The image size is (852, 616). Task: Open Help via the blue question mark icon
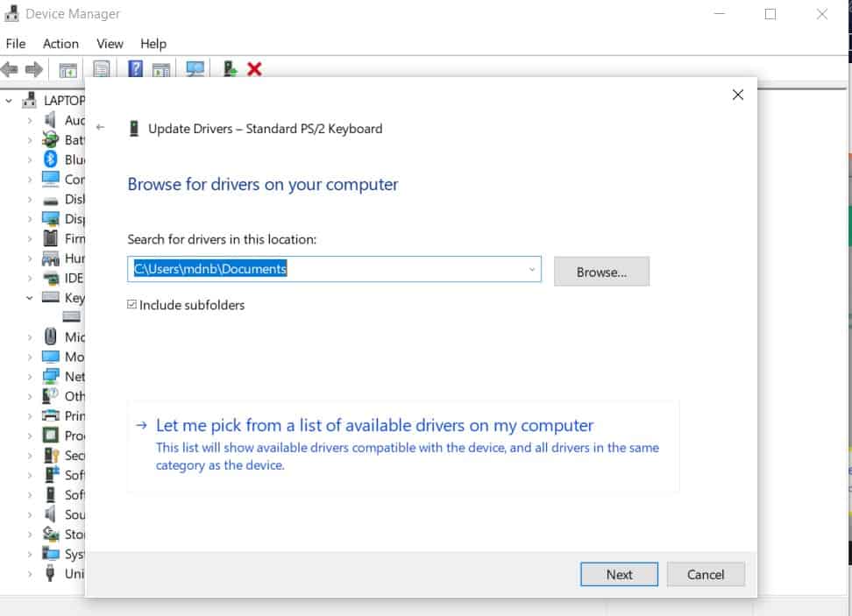[135, 69]
